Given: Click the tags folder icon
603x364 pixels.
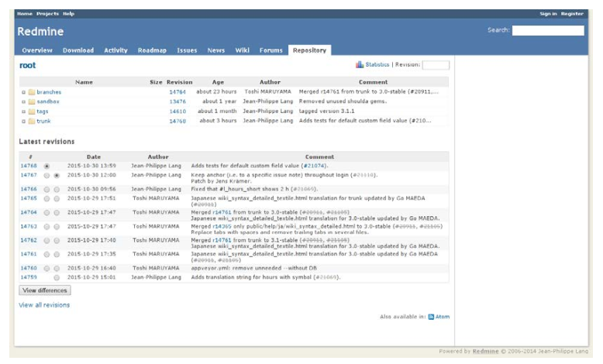Looking at the screenshot, I should [x=32, y=112].
